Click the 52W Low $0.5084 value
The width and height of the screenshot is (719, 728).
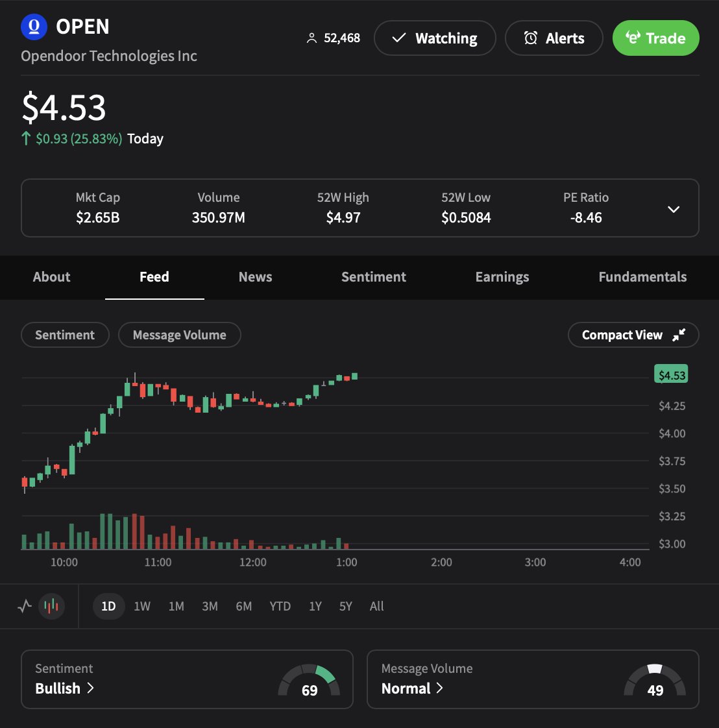[x=466, y=217]
